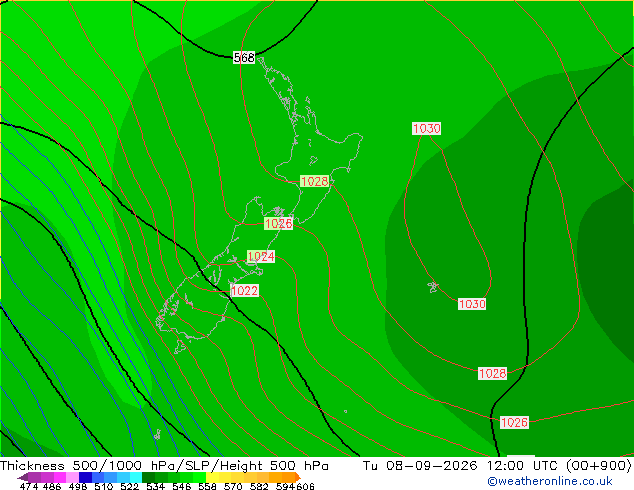Pick the magenta legend swatch above 486
This screenshot has width=634, height=490.
[60, 477]
